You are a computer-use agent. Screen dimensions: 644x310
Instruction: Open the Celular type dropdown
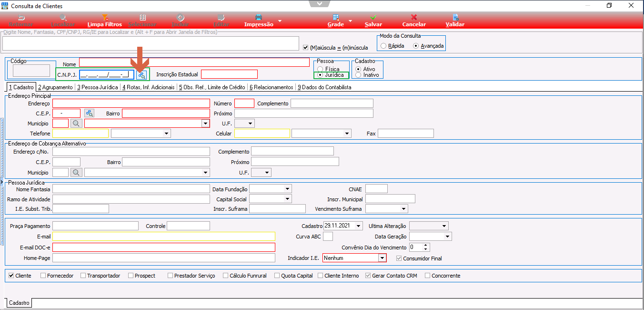coord(347,134)
